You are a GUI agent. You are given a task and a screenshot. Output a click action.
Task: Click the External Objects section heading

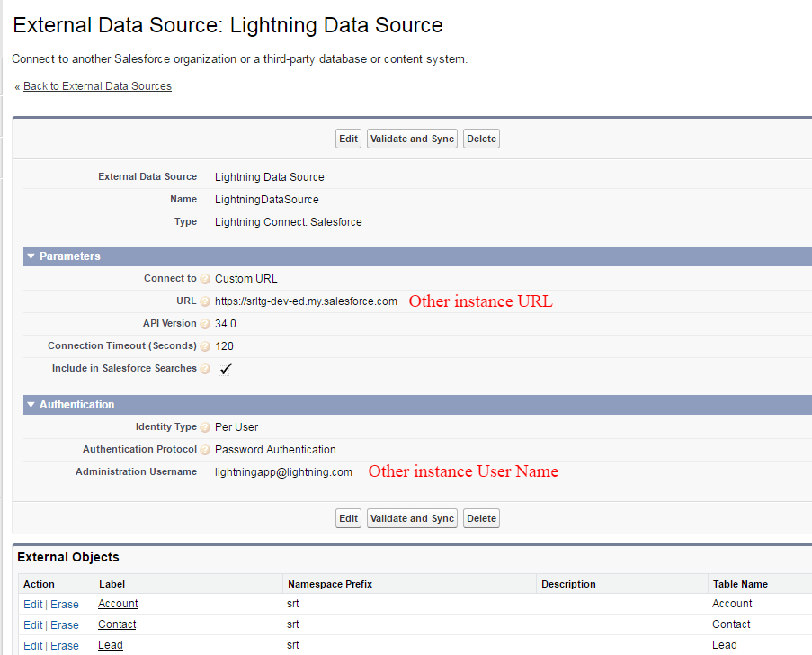(x=67, y=557)
